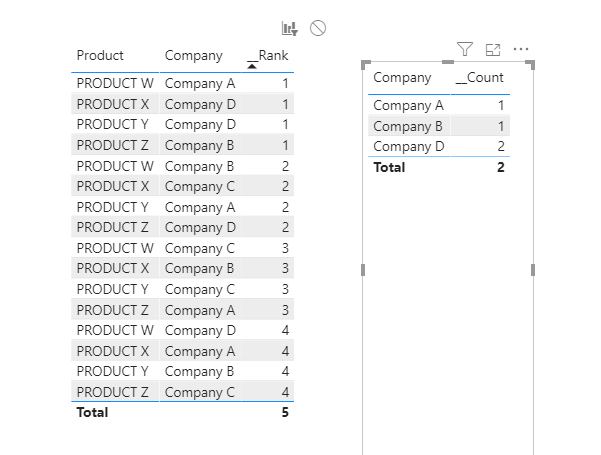The height and width of the screenshot is (455, 601).
Task: Click the __Rank column header
Action: [x=268, y=56]
